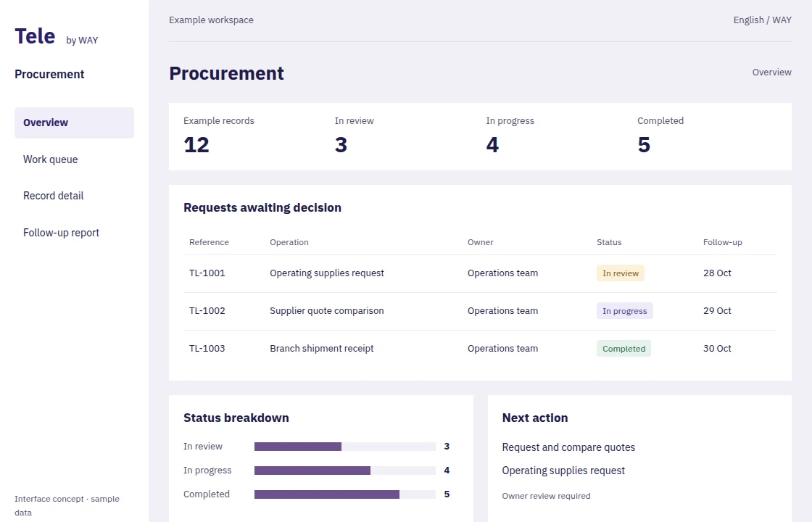
Task: Click Requests awaiting decision heading
Action: (x=262, y=207)
